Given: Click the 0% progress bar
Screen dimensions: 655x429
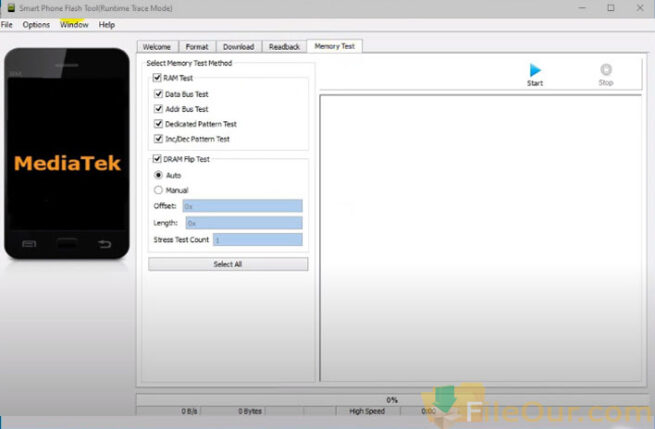Looking at the screenshot, I should coord(392,400).
